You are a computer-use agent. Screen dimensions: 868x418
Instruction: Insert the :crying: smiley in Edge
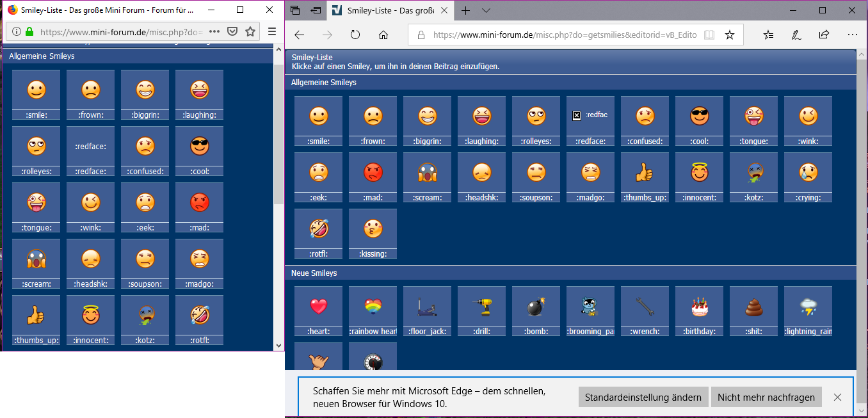pyautogui.click(x=808, y=173)
